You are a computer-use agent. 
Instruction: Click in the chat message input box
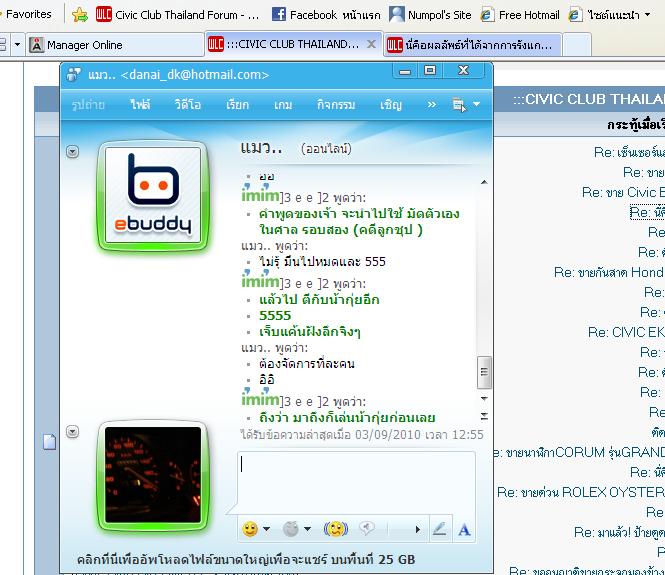tap(355, 480)
